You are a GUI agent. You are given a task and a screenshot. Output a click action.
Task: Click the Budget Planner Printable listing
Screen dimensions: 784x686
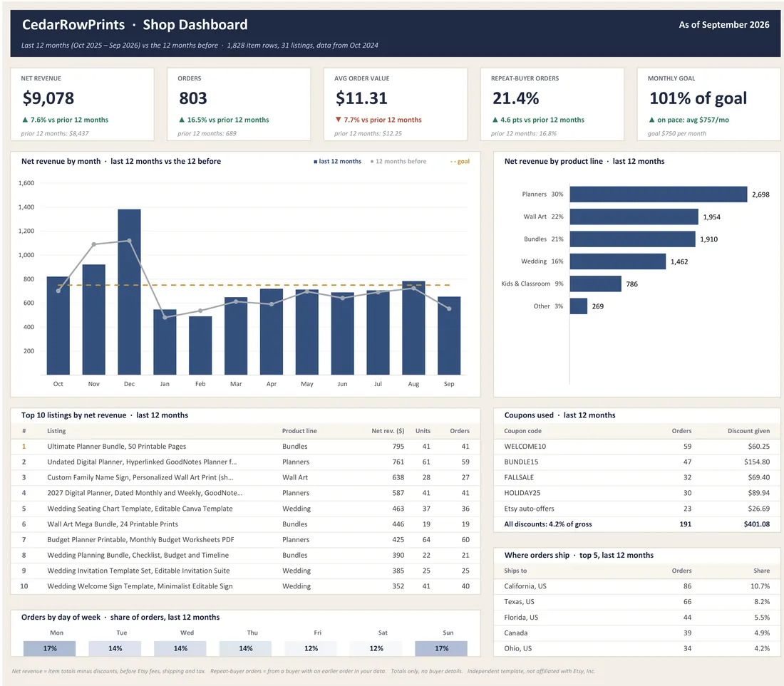(140, 539)
